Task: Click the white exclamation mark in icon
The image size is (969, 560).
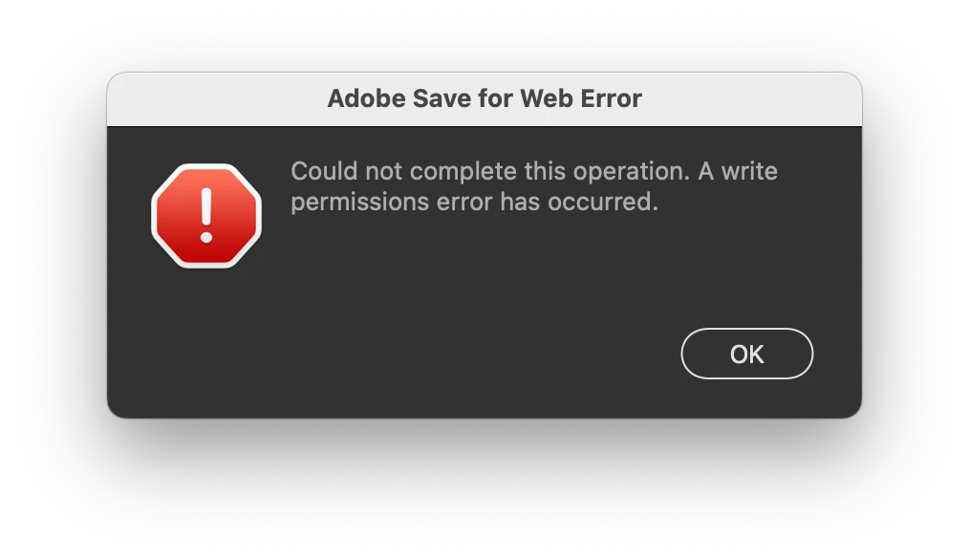Action: pos(206,215)
